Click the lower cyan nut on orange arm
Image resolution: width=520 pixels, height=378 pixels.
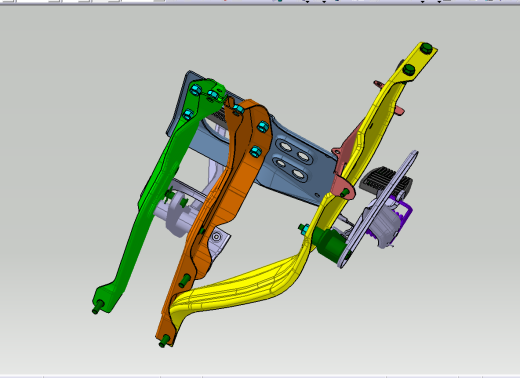[x=255, y=152]
